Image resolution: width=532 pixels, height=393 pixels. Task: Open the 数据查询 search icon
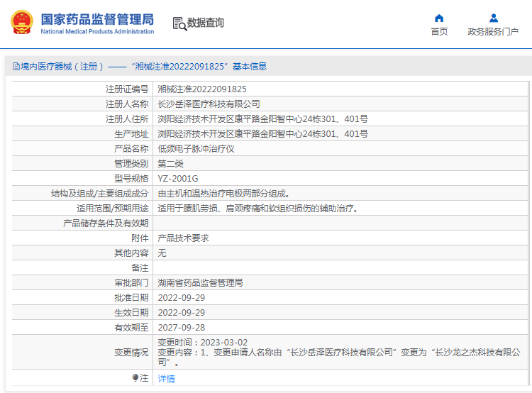click(x=179, y=23)
